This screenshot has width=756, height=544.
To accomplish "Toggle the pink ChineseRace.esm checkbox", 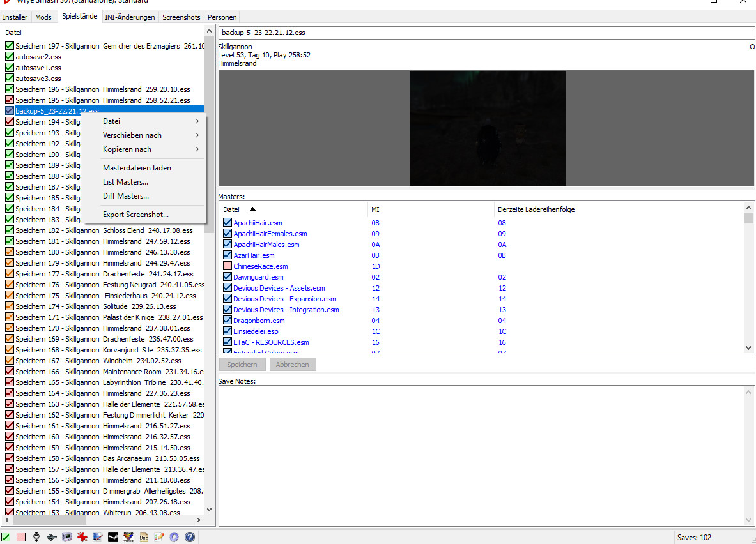I will pyautogui.click(x=228, y=266).
